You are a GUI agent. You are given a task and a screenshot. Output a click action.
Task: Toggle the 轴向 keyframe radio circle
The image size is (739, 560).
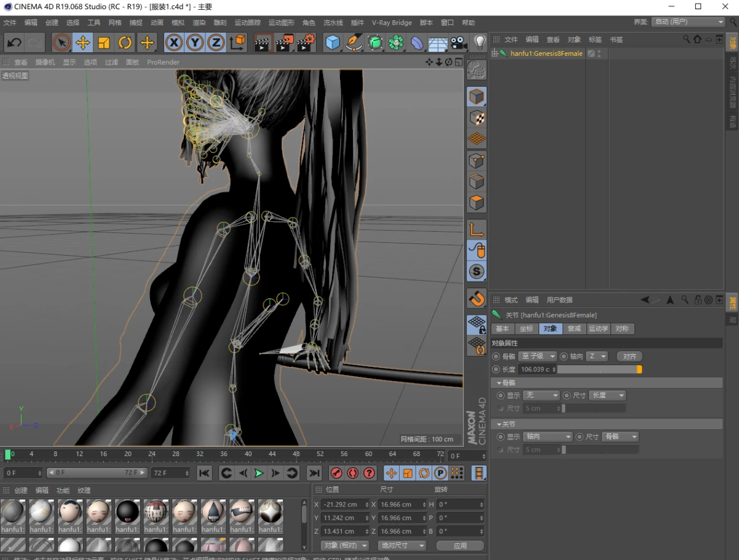point(564,357)
